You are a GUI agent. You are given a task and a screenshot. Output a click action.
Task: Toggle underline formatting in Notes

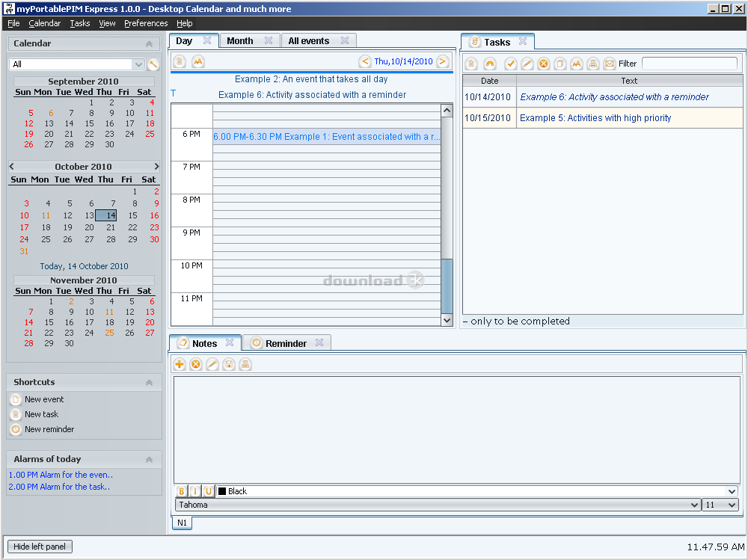pyautogui.click(x=209, y=491)
